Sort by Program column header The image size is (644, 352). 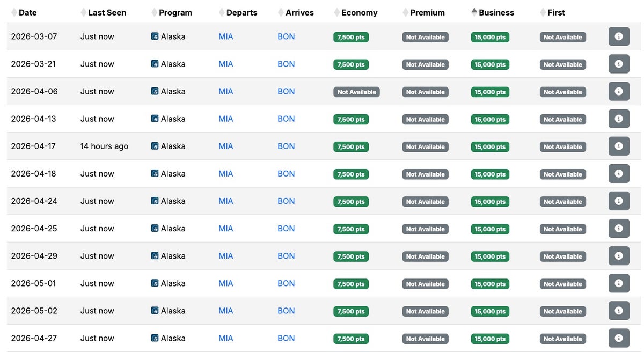pyautogui.click(x=175, y=12)
